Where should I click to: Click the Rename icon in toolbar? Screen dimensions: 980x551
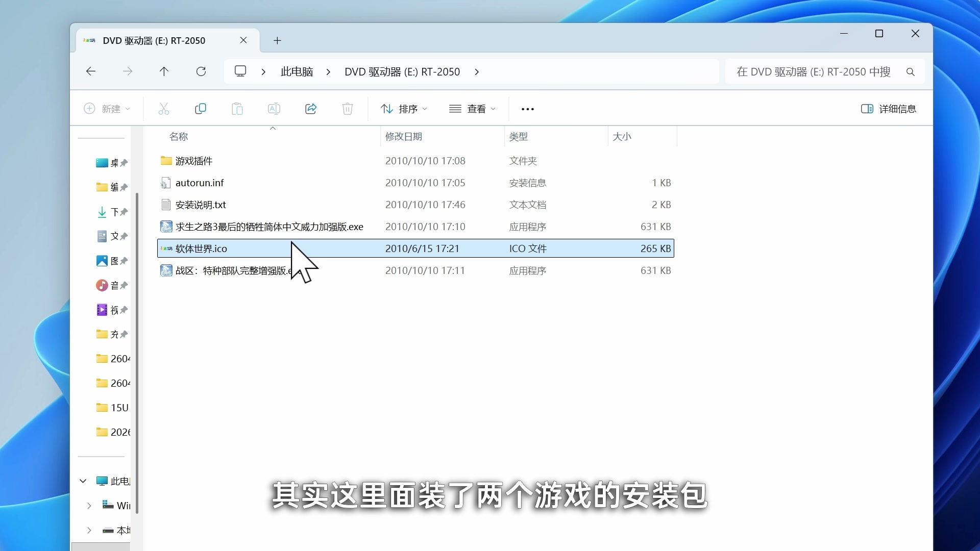[274, 109]
